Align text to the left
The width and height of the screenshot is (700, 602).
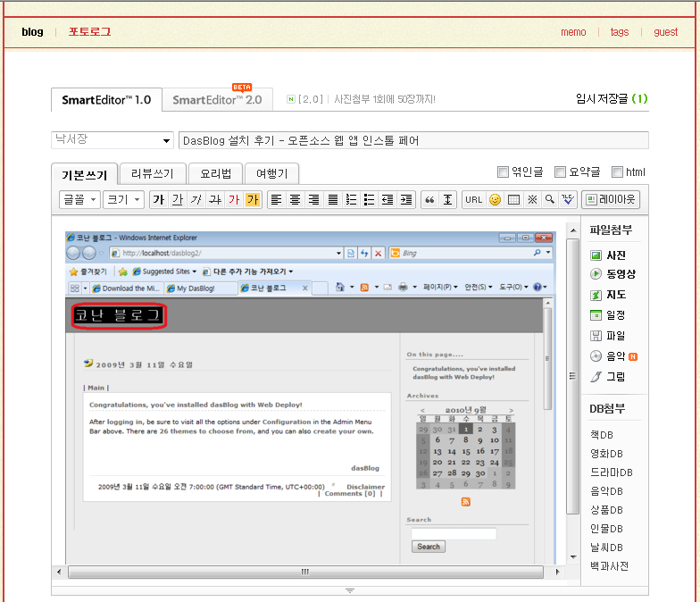tap(277, 200)
